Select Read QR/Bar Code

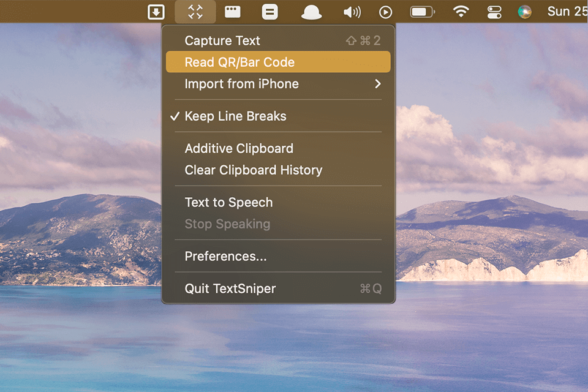(278, 62)
